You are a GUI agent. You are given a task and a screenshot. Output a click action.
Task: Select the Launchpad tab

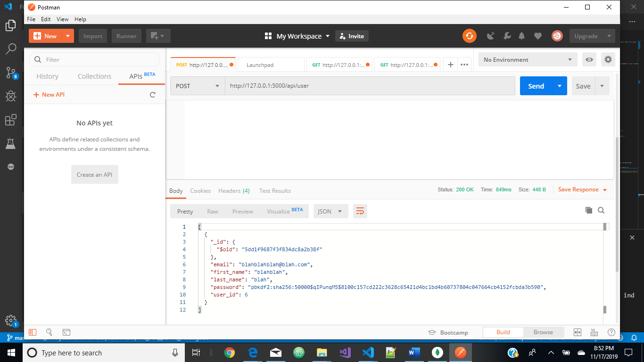coord(271,65)
